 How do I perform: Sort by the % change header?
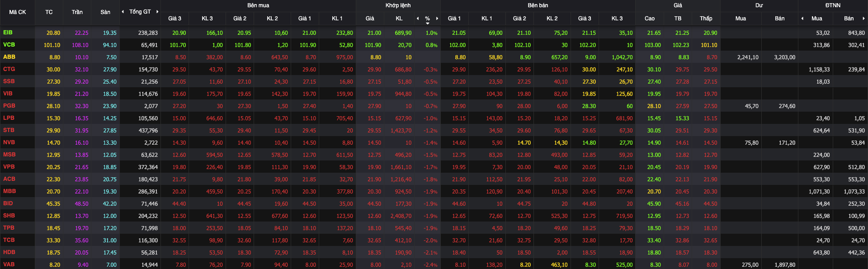pyautogui.click(x=427, y=19)
